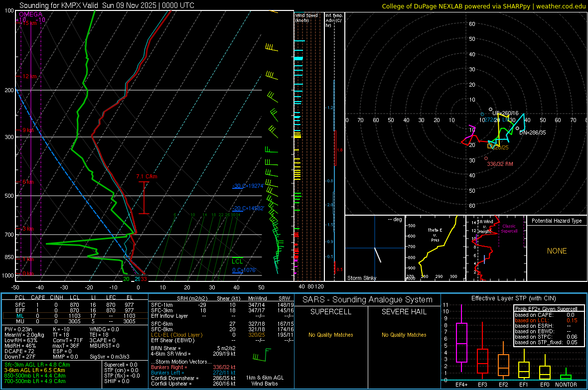Click the LCL-EL (Cloud Layer) row label
Image resolution: width=588 pixels, height=390 pixels.
[176, 335]
